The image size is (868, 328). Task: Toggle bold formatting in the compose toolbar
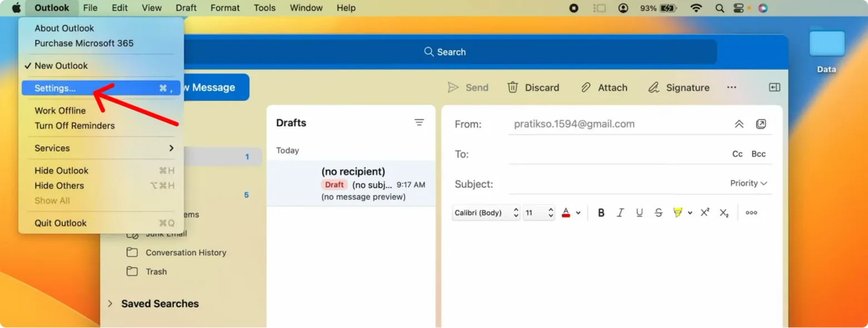601,213
